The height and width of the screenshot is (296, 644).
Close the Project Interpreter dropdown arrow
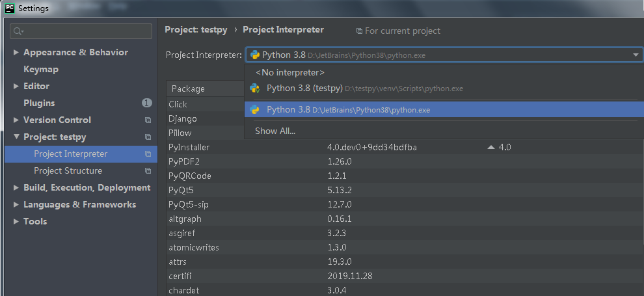click(x=636, y=55)
